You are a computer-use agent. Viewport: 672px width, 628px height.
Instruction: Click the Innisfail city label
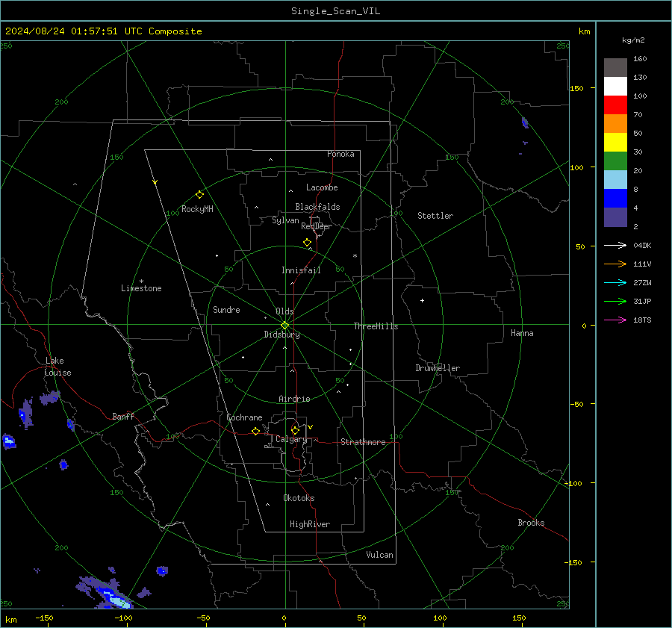(301, 270)
